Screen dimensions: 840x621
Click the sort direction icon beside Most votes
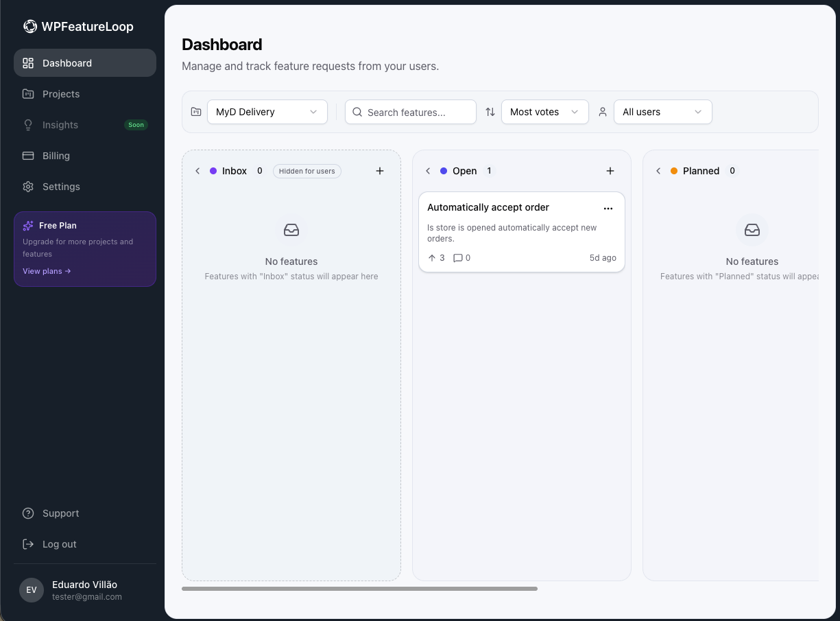490,111
